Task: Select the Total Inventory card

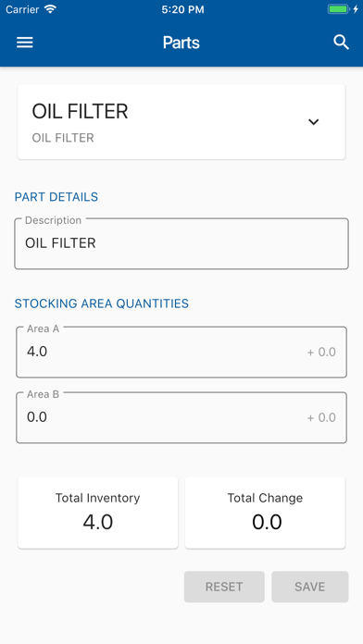Action: 98,513
